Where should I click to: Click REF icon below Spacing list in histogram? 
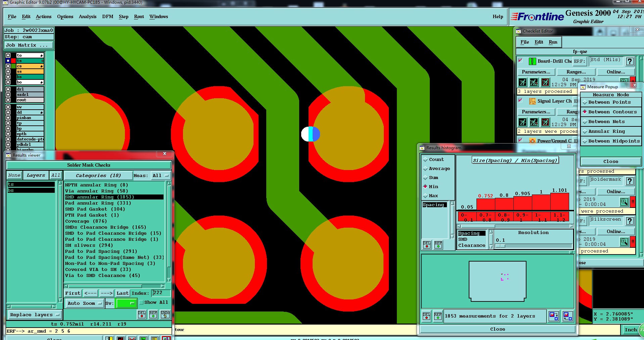point(438,244)
